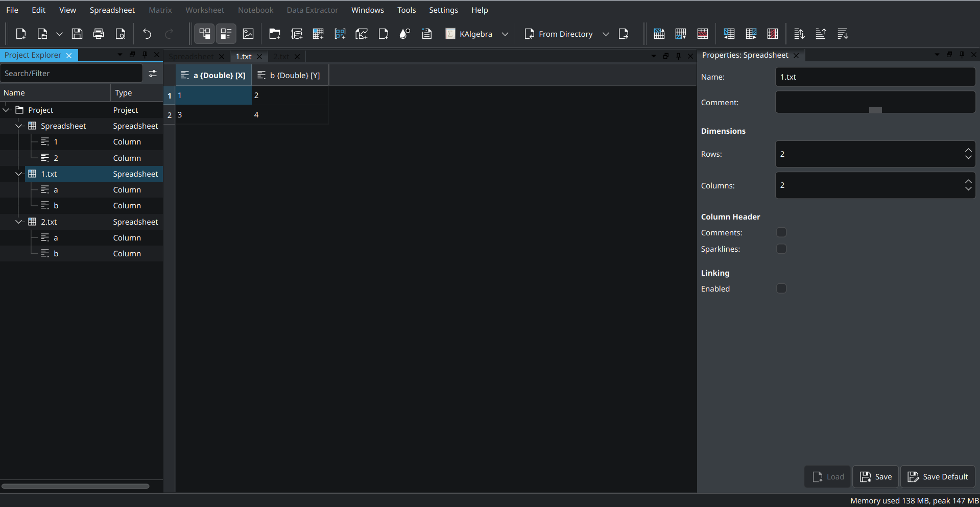The height and width of the screenshot is (507, 980).
Task: Click the Save project icon
Action: point(77,34)
